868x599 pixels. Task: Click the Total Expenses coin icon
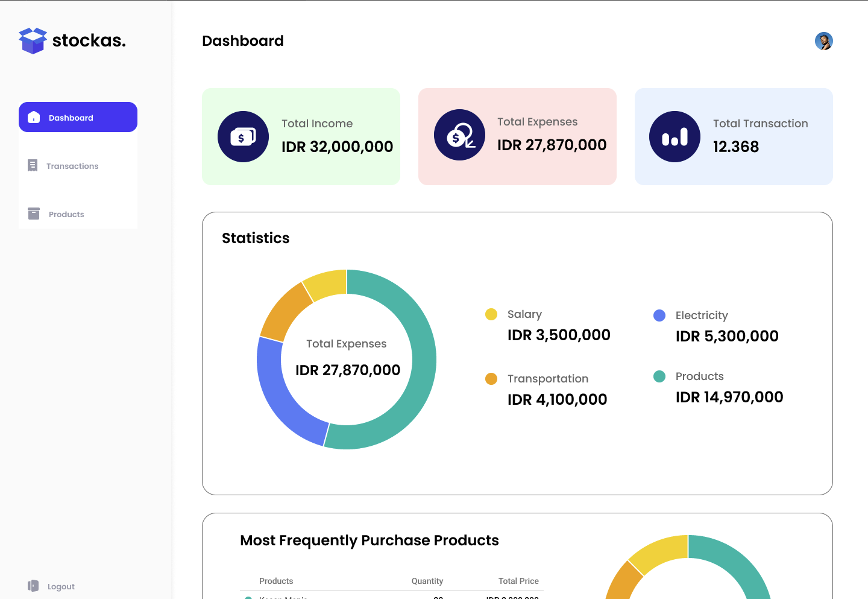tap(459, 135)
